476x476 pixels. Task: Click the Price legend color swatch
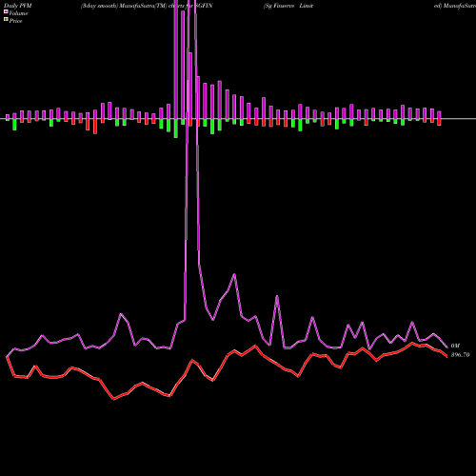[6, 20]
